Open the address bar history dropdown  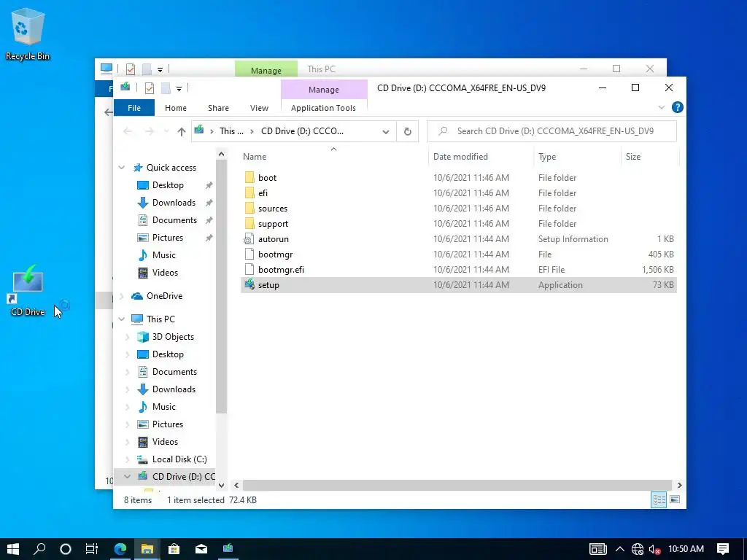click(386, 131)
